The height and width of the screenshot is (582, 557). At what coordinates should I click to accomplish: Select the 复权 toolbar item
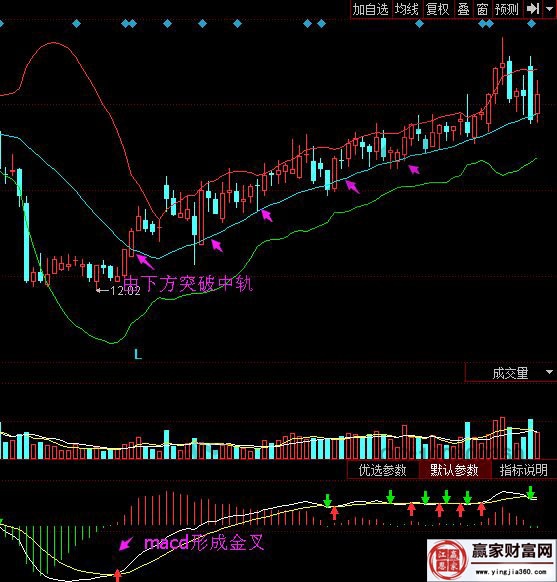438,9
